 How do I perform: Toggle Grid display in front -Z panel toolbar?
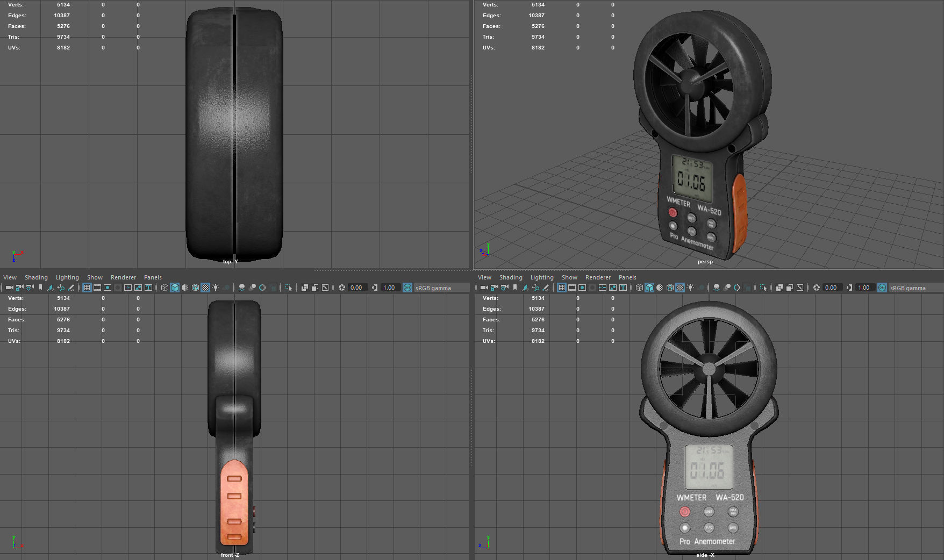tap(87, 288)
